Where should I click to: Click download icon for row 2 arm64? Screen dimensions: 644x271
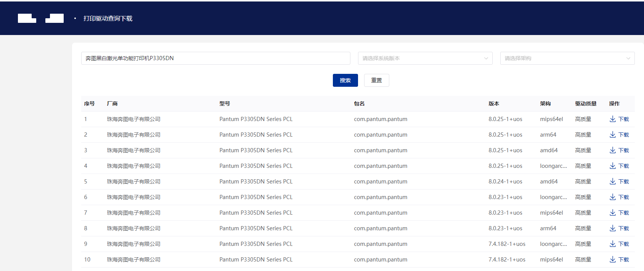tap(612, 135)
